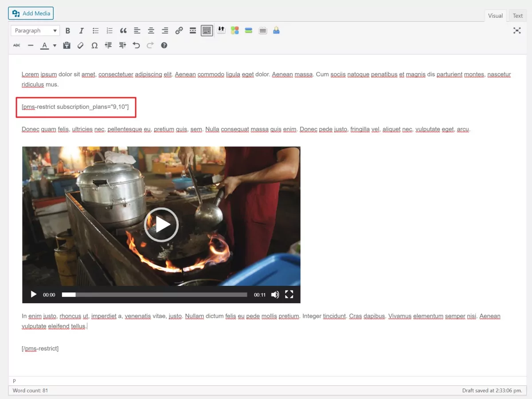Click the 'Donec quam felis' paragraph
This screenshot has width=532, height=399.
[246, 130]
